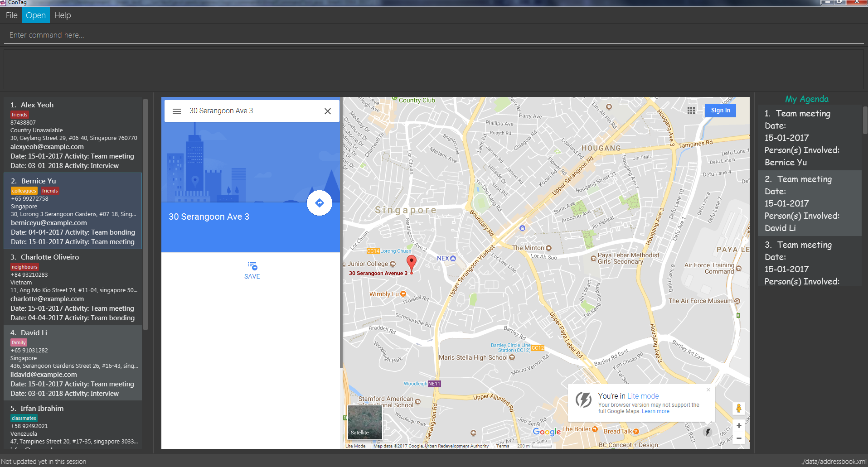Click Bartley Circle Line CC12 station label
Screen dimensions: 868x467
click(x=517, y=347)
